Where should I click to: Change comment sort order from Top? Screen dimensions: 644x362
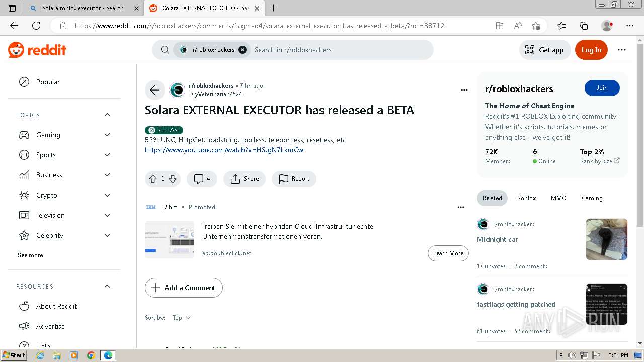182,318
